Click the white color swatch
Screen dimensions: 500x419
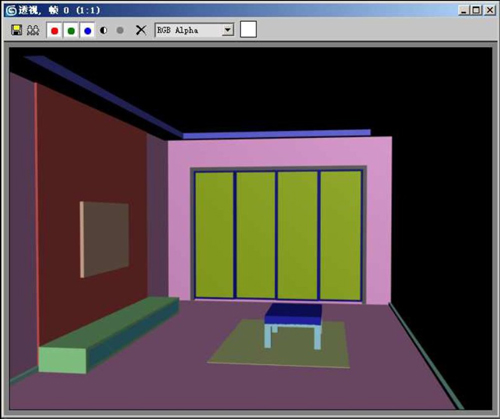tap(248, 29)
